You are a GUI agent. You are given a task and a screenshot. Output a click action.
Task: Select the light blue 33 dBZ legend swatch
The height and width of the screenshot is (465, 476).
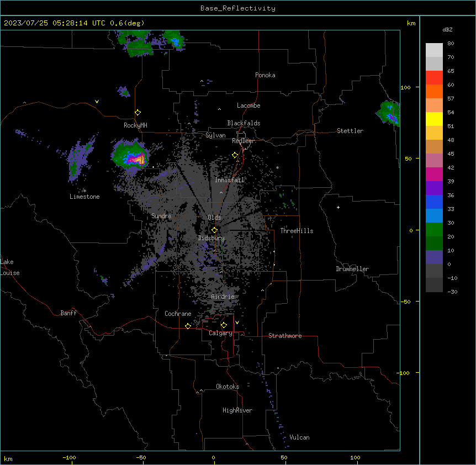click(434, 216)
